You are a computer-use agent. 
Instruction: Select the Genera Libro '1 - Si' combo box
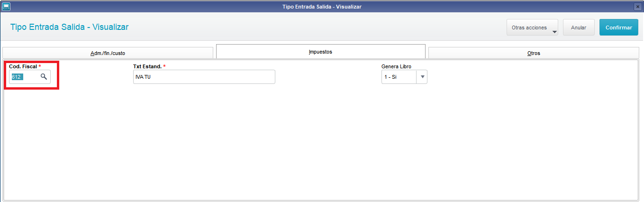(x=404, y=77)
